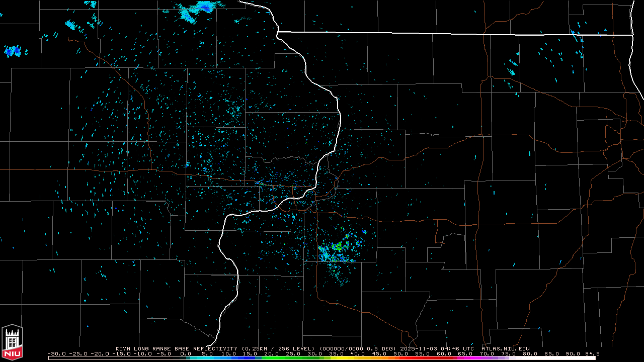Click the KDVN Long Range Base Reflectivity title
Viewport: 644px width, 362px height.
click(x=177, y=348)
